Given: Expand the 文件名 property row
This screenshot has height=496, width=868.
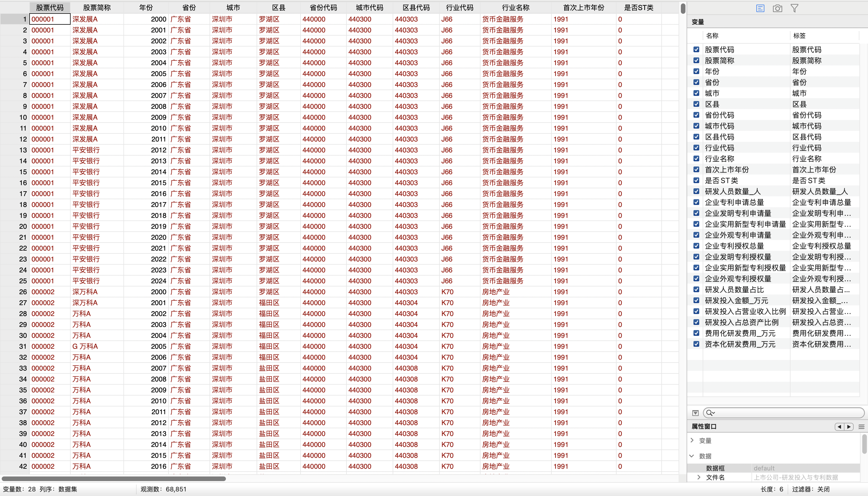Looking at the screenshot, I should pyautogui.click(x=699, y=477).
